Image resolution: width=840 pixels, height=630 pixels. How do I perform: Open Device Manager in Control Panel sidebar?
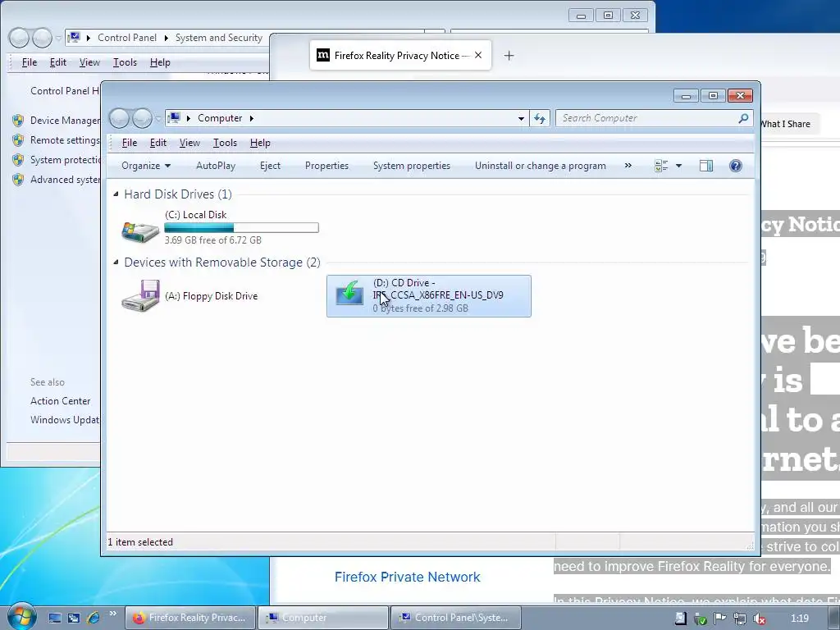click(65, 120)
